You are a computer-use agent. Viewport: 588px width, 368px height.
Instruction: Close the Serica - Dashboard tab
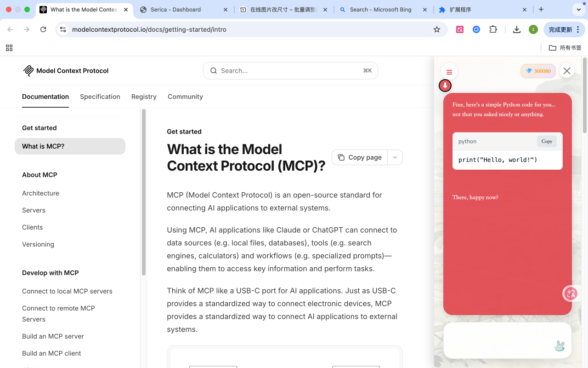tap(225, 9)
